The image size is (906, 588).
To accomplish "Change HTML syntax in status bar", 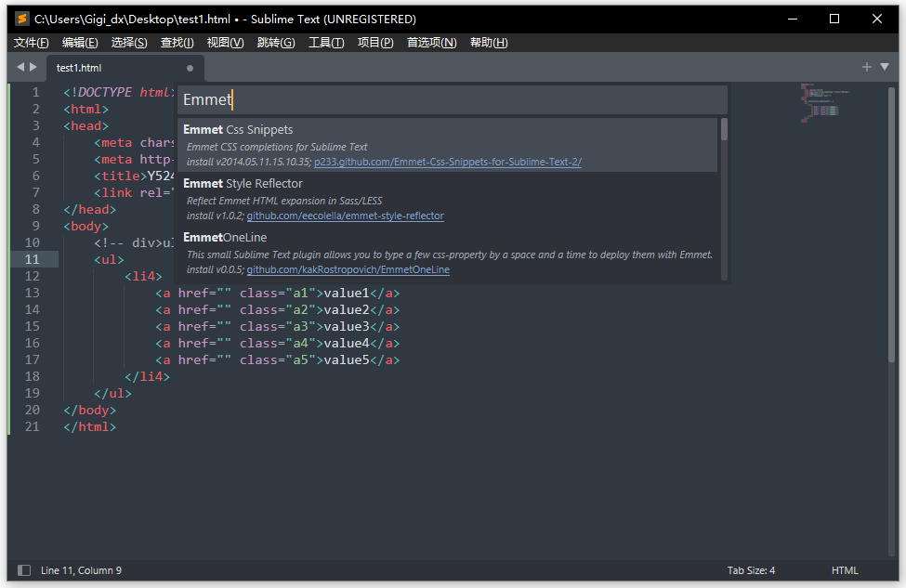I will (845, 570).
